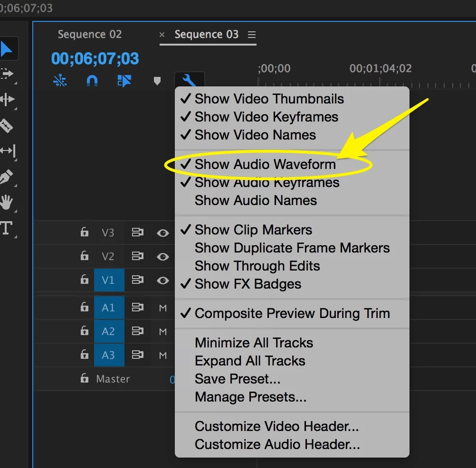The height and width of the screenshot is (468, 476).
Task: Target the V2 track label
Action: pos(108,256)
